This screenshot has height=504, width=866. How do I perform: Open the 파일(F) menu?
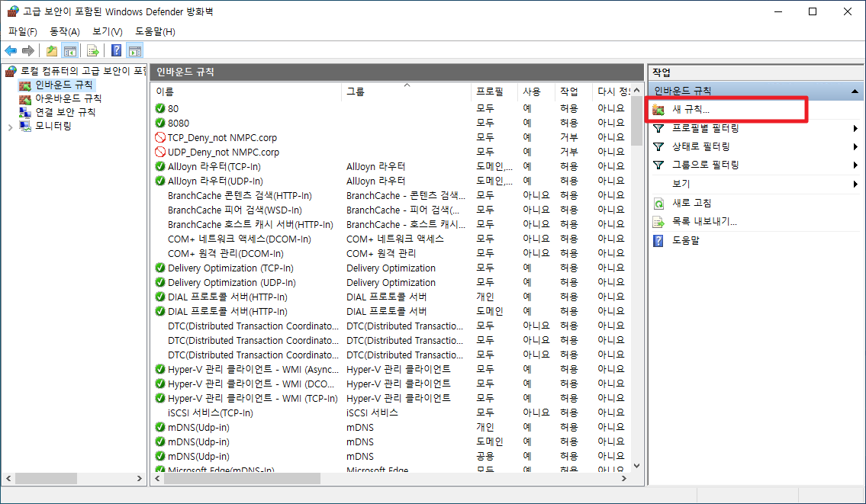pos(23,31)
